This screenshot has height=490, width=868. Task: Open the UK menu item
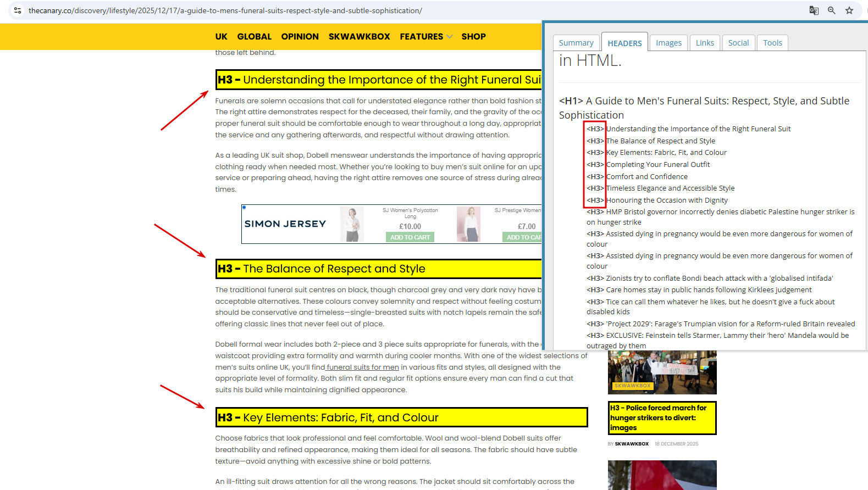coord(221,36)
